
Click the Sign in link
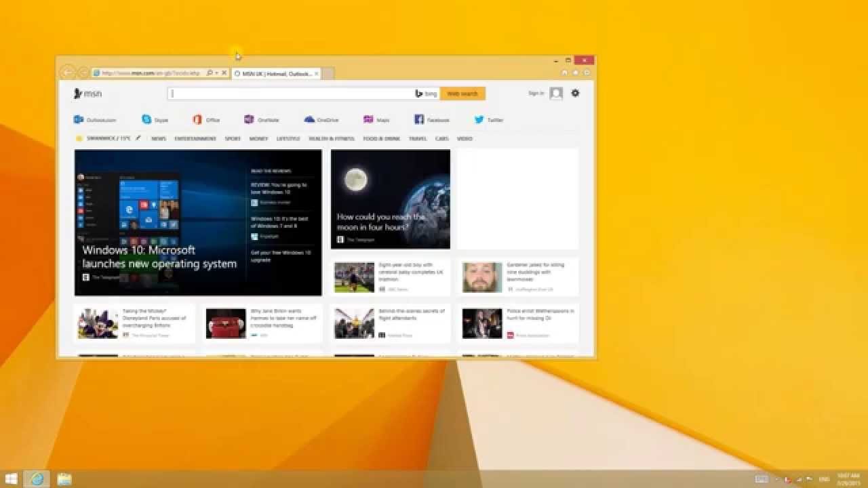point(536,94)
